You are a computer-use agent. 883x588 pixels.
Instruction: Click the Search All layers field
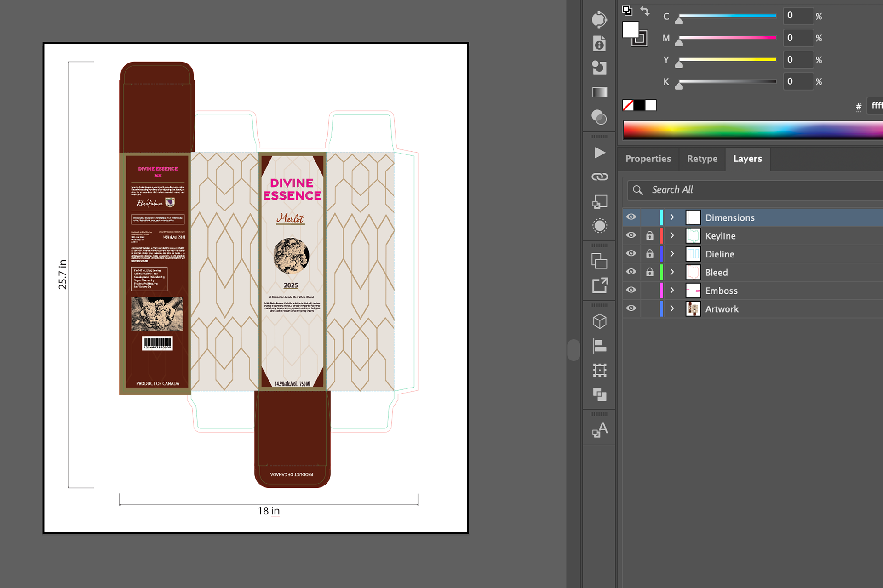(756, 190)
